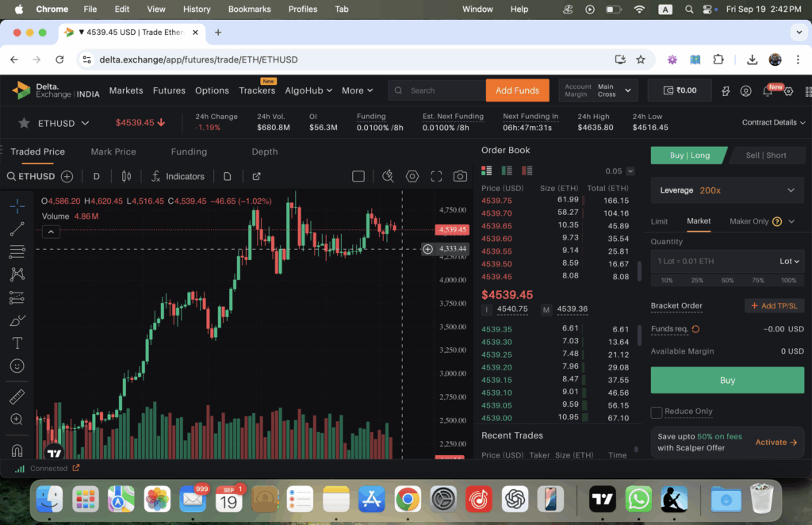Choose the chart layout square icon
This screenshot has width=812, height=525.
[x=358, y=177]
